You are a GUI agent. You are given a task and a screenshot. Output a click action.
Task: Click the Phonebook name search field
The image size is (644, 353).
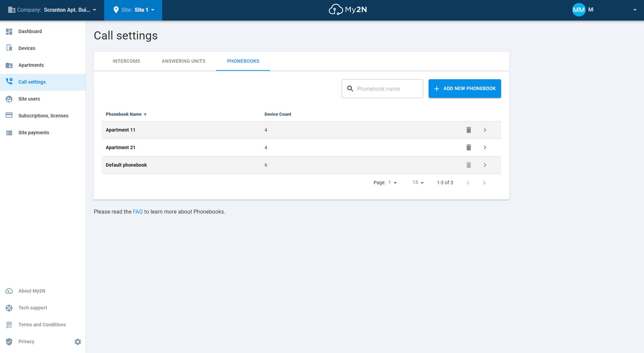coord(382,89)
